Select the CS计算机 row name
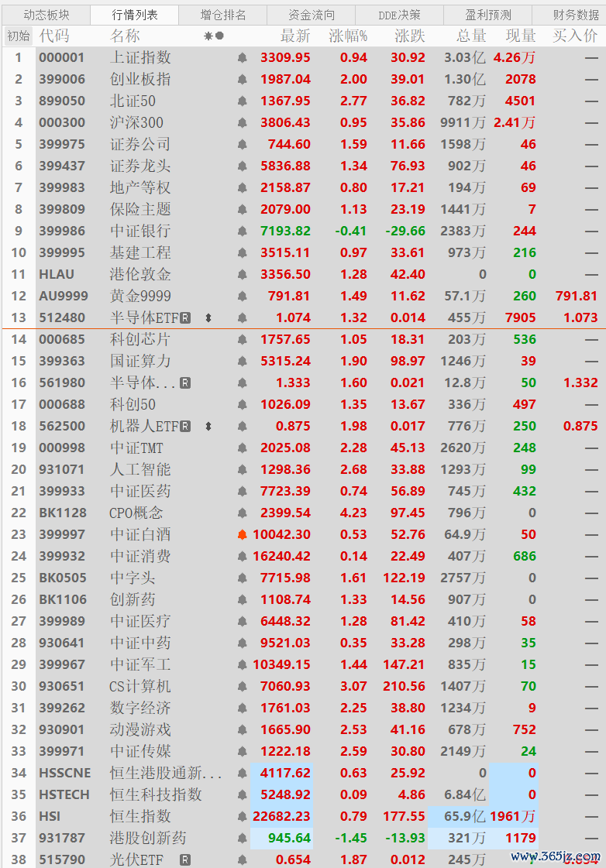The width and height of the screenshot is (606, 868). (x=140, y=687)
